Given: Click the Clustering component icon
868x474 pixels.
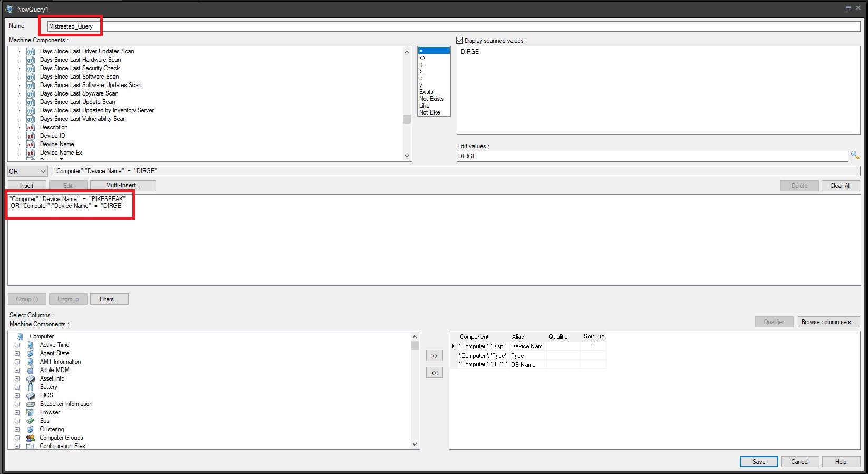Looking at the screenshot, I should pos(31,429).
